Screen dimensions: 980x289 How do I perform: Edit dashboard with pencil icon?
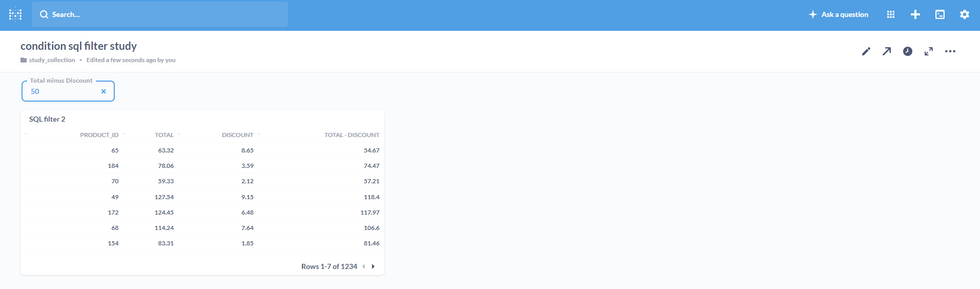866,51
